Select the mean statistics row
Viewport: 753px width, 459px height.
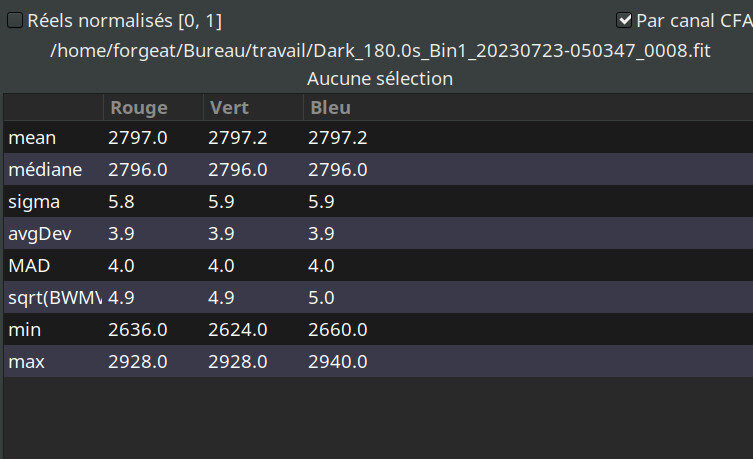[32, 138]
